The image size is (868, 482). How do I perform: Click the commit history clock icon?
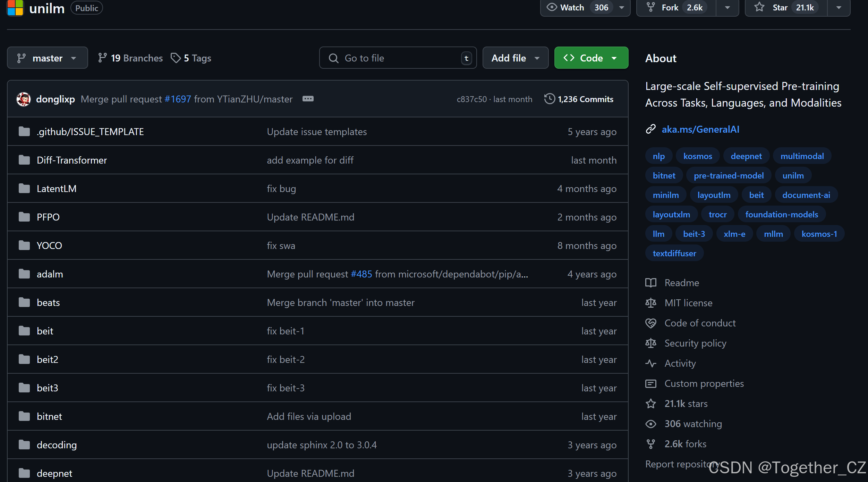pyautogui.click(x=549, y=99)
